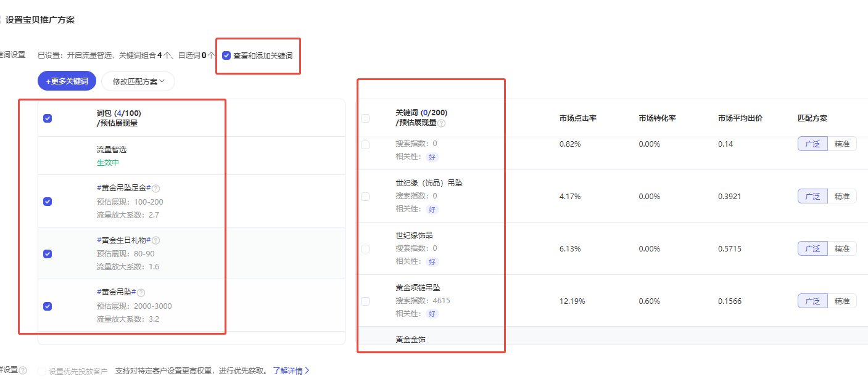Viewport: 868px width, 384px height.
Task: Toggle the 词包 select-all checkbox
Action: pos(48,118)
